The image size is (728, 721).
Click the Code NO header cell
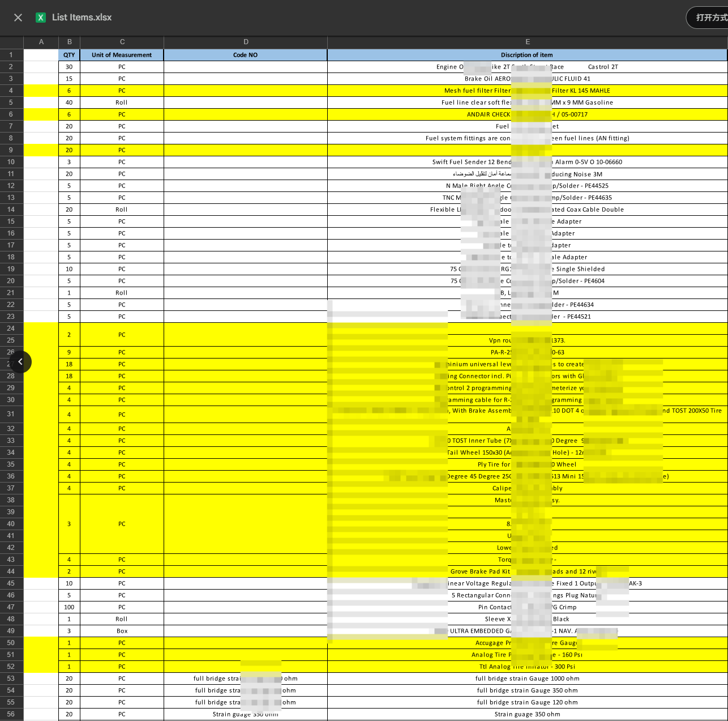(x=245, y=55)
